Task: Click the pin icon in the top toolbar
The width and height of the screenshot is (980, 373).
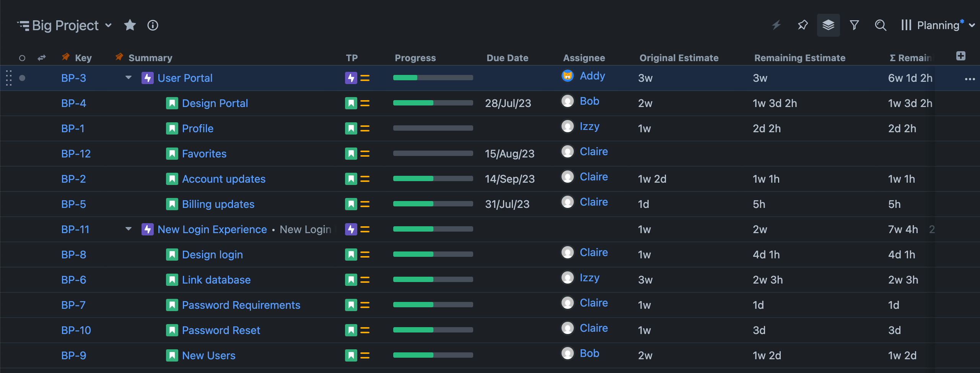Action: coord(803,25)
